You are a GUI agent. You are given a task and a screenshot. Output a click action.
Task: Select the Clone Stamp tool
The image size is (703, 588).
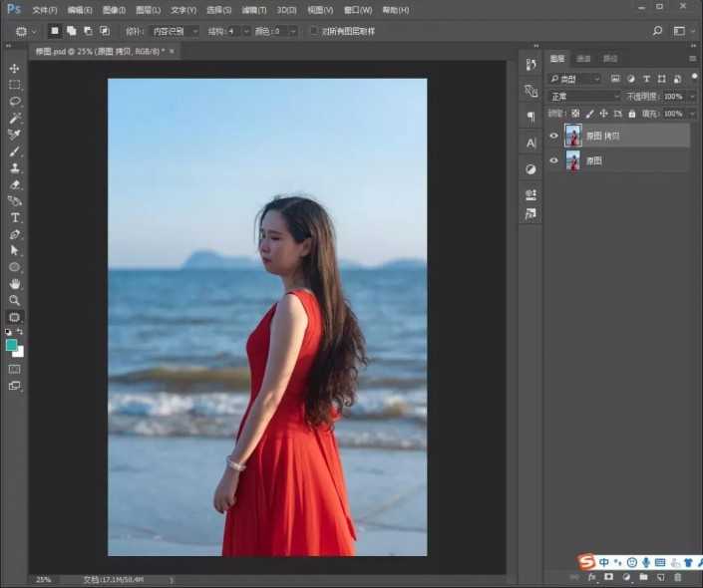tap(15, 167)
